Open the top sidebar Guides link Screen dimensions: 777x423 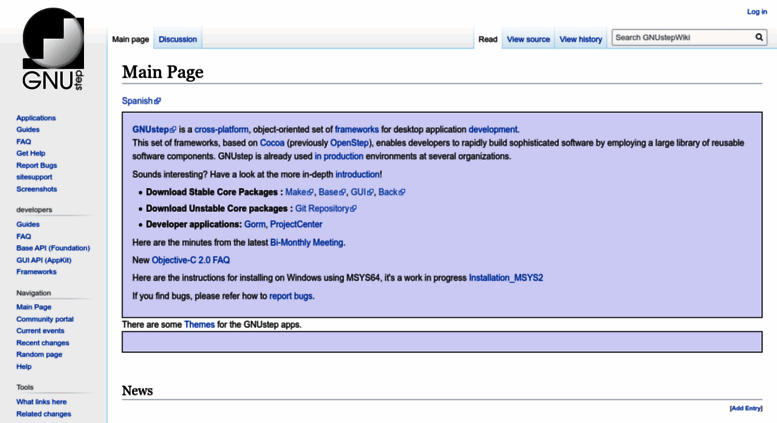coord(28,130)
